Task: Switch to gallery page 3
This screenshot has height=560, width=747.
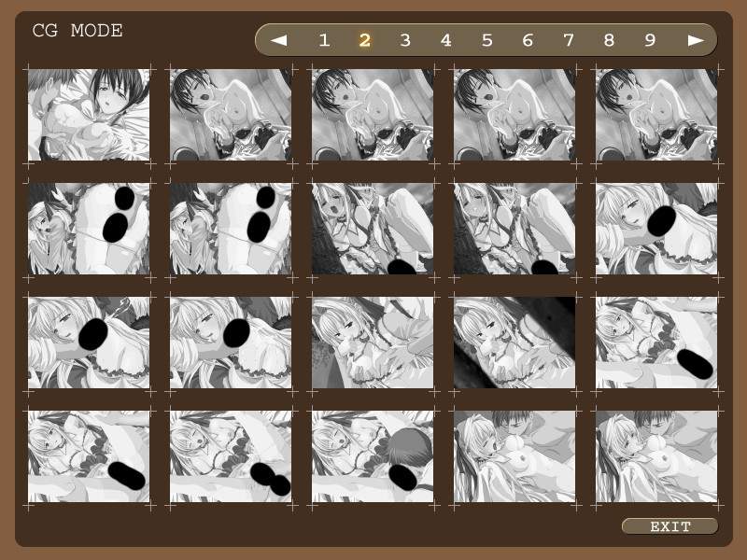Action: (x=405, y=40)
